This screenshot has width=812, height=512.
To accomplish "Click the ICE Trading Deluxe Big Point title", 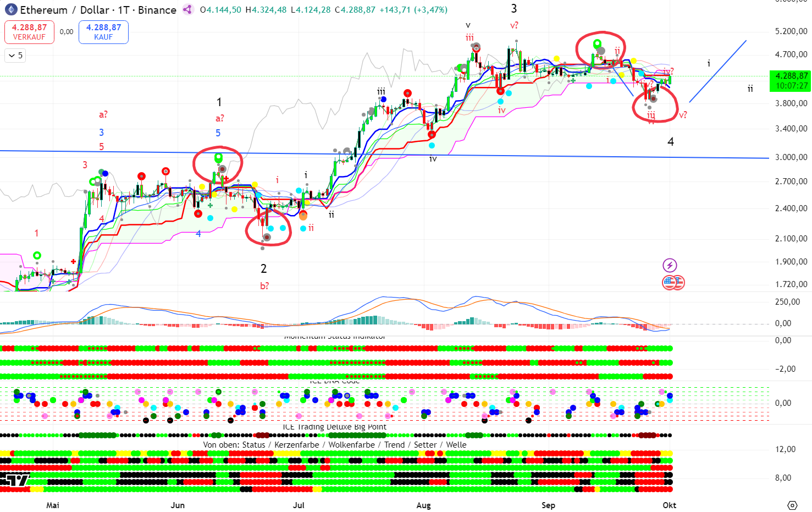I will coord(334,427).
